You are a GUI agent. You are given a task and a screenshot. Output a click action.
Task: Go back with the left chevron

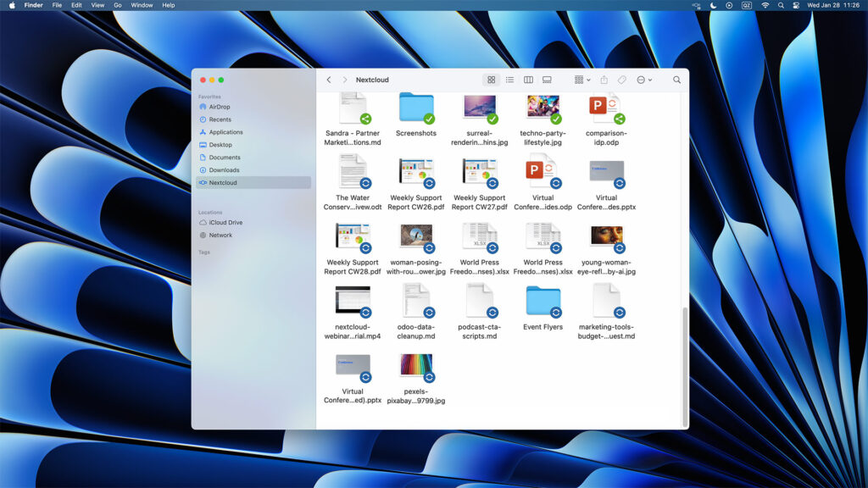tap(329, 80)
